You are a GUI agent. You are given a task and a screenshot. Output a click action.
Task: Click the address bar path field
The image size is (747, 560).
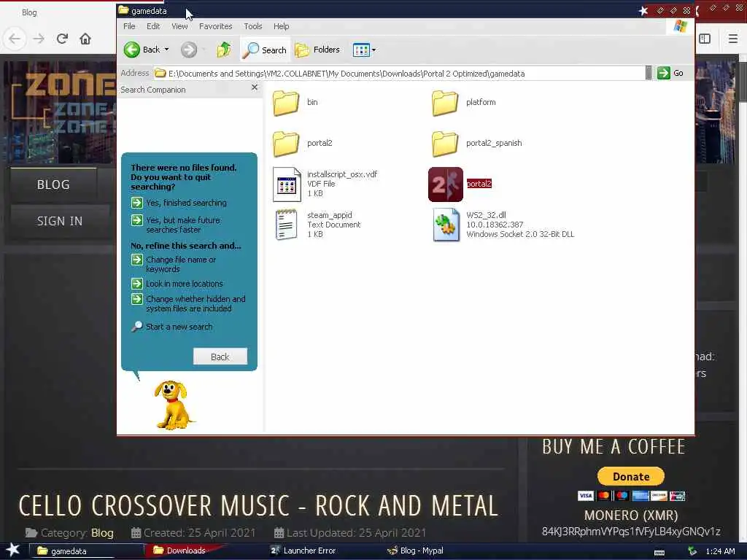(x=399, y=74)
